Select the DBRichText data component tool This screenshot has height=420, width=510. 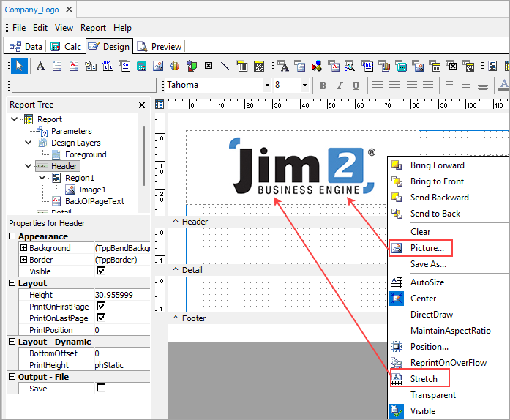tap(334, 66)
